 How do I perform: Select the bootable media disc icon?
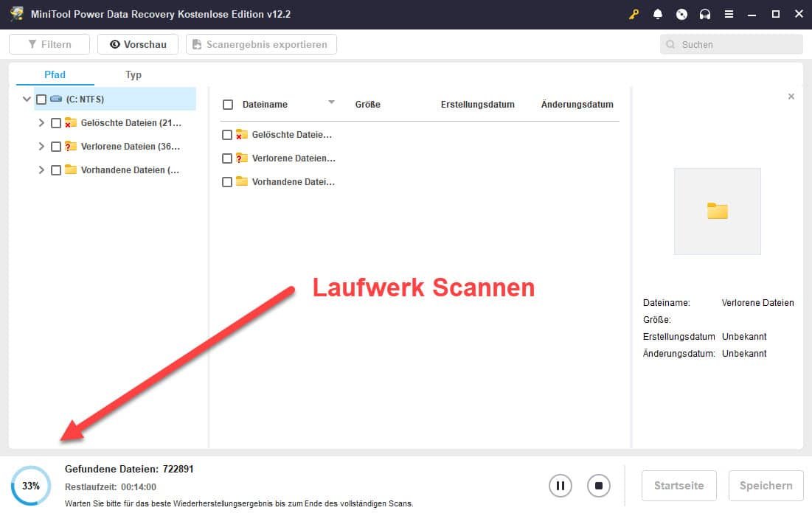(x=681, y=14)
